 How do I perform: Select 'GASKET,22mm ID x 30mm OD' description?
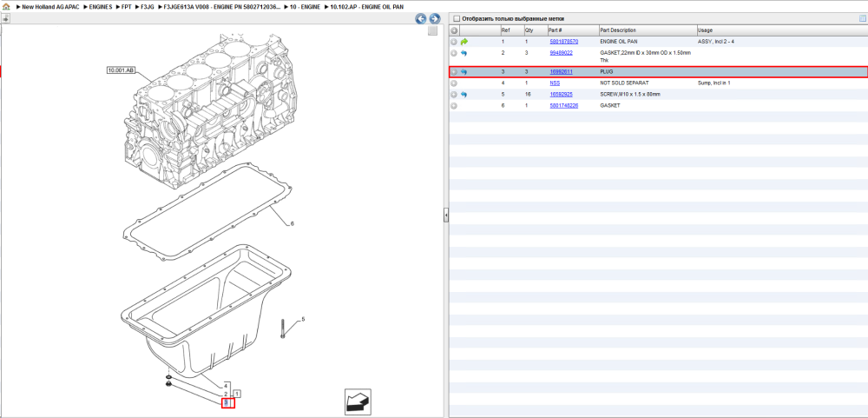pos(646,56)
